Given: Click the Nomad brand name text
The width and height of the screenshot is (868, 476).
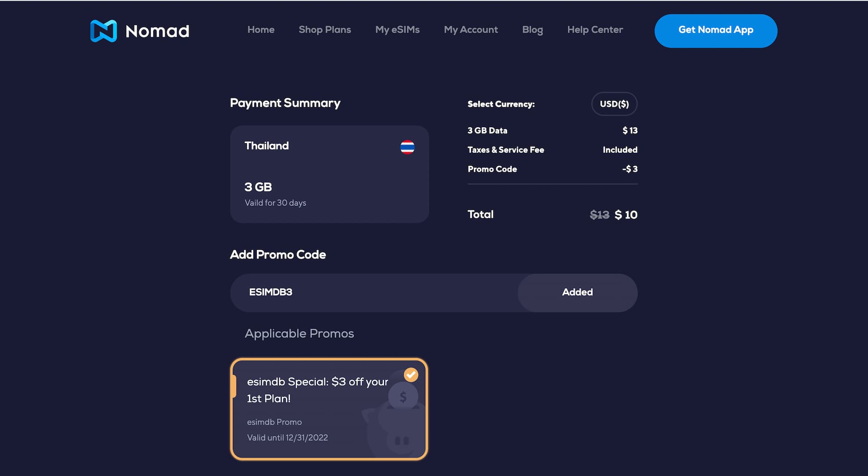Looking at the screenshot, I should click(157, 31).
